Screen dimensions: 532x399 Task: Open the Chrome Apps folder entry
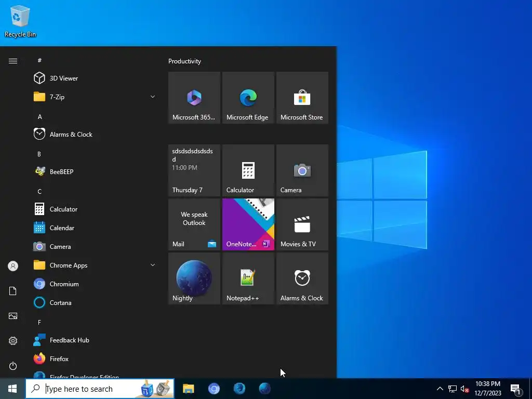click(95, 265)
